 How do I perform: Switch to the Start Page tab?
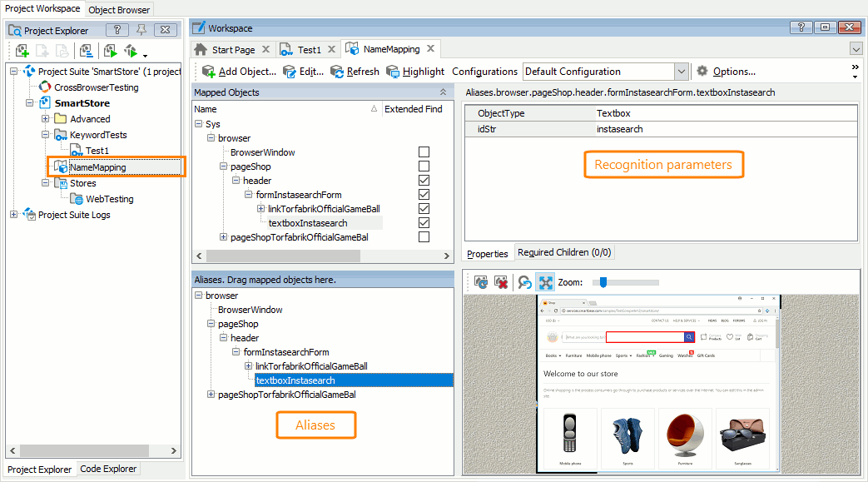(226, 50)
